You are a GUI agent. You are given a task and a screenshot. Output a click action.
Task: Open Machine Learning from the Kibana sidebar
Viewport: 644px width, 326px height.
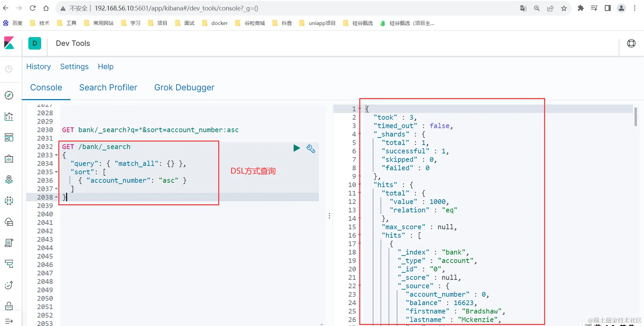(x=9, y=201)
